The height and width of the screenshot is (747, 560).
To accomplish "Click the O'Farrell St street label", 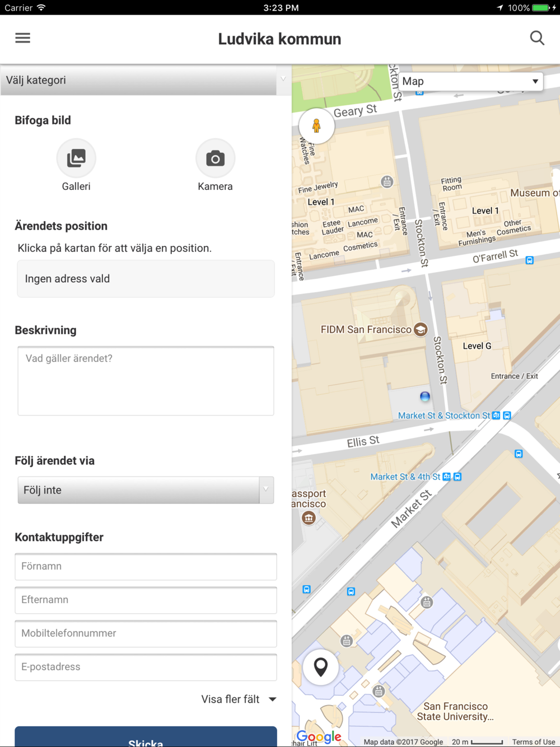I will click(496, 256).
